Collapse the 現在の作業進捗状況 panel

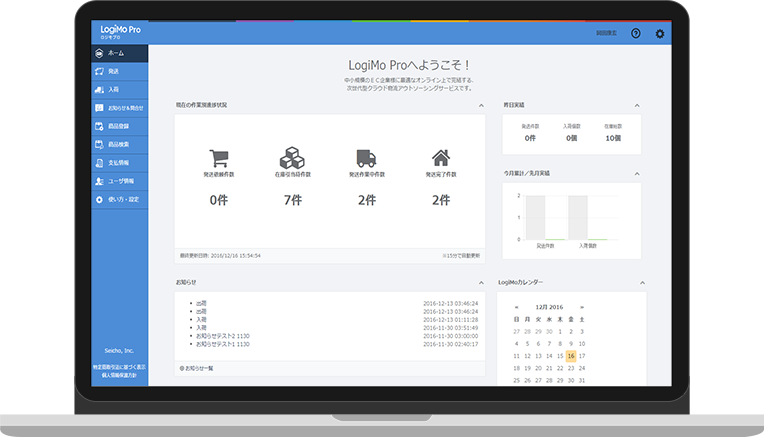click(480, 104)
